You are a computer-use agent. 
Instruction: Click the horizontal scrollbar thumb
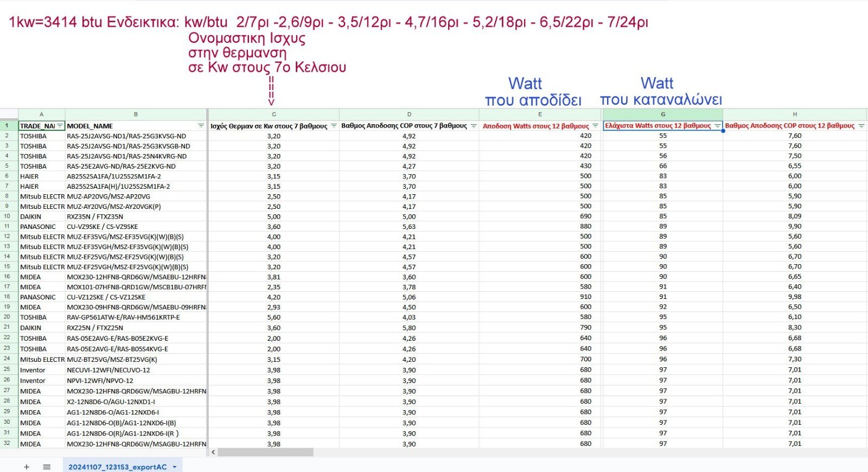[x=265, y=452]
